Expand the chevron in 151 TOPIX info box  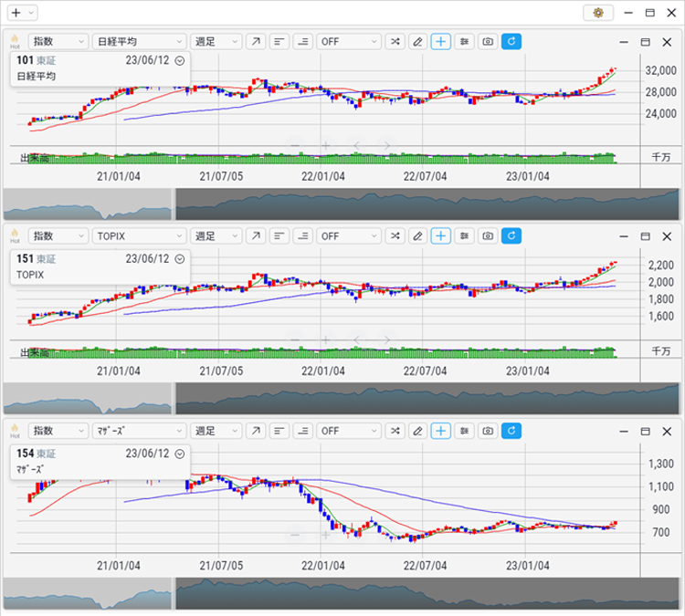click(180, 259)
